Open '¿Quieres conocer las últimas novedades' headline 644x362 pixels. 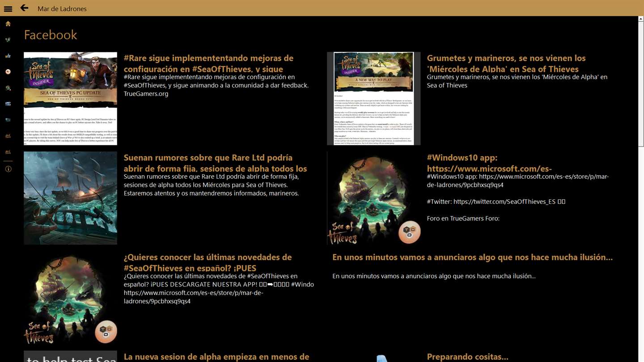pyautogui.click(x=208, y=263)
